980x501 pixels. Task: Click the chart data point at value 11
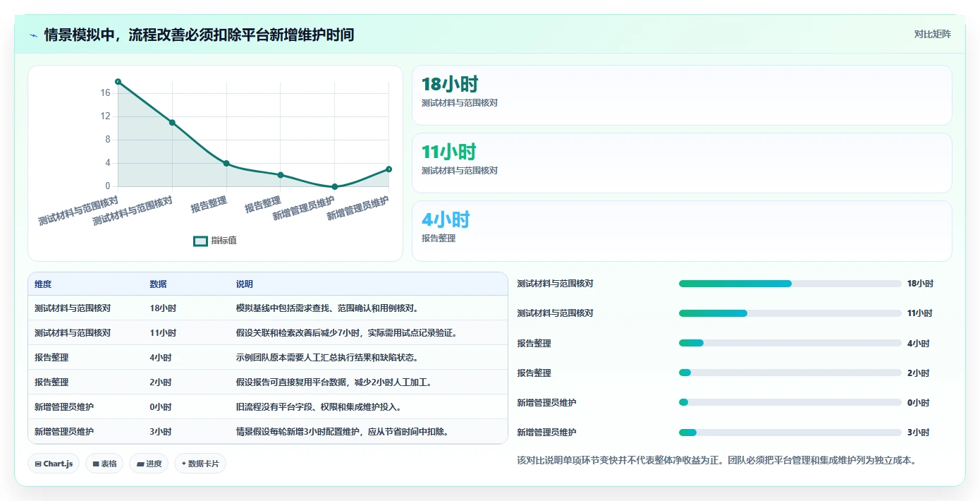coord(172,123)
